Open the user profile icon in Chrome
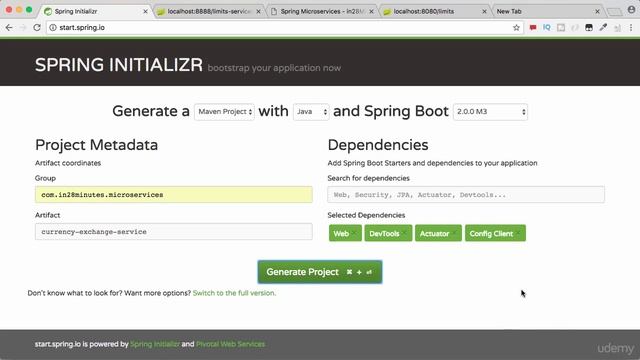 click(x=631, y=10)
